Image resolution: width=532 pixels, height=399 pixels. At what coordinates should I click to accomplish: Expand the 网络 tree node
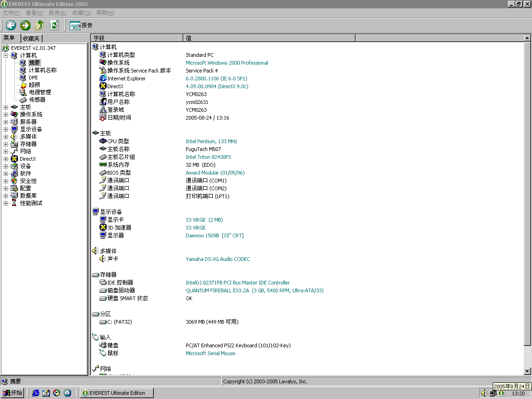coord(6,151)
